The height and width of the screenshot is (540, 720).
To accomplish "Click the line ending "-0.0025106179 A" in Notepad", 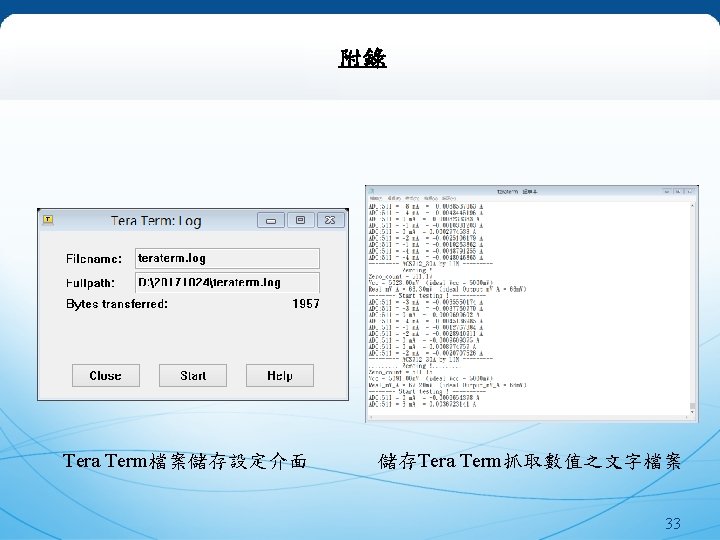I will (x=426, y=238).
